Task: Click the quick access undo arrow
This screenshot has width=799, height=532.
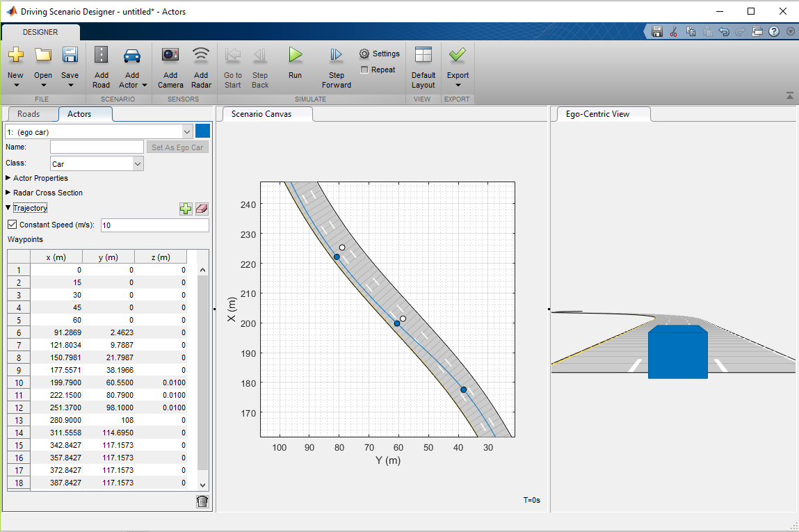Action: (724, 31)
